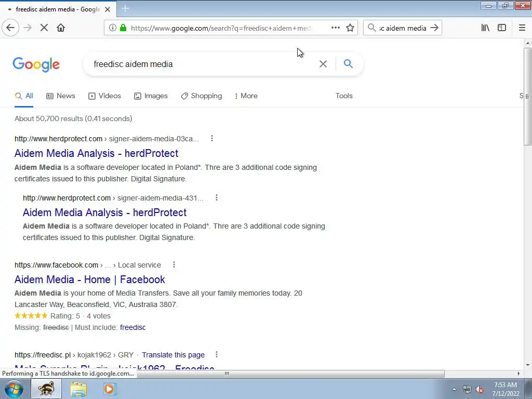Open options for freedisc.pl result
Image resolution: width=532 pixels, height=399 pixels.
217,354
